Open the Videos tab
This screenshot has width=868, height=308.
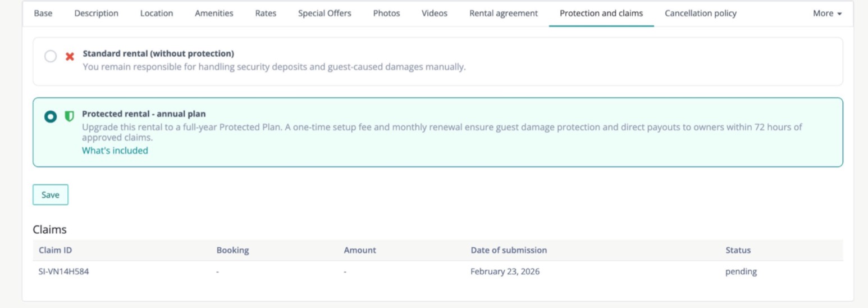[435, 13]
